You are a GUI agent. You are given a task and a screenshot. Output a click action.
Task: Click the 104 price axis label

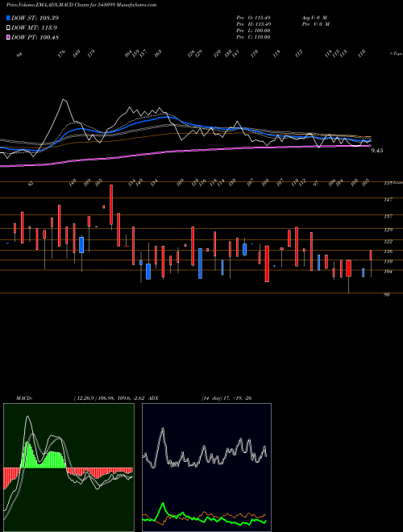[388, 272]
